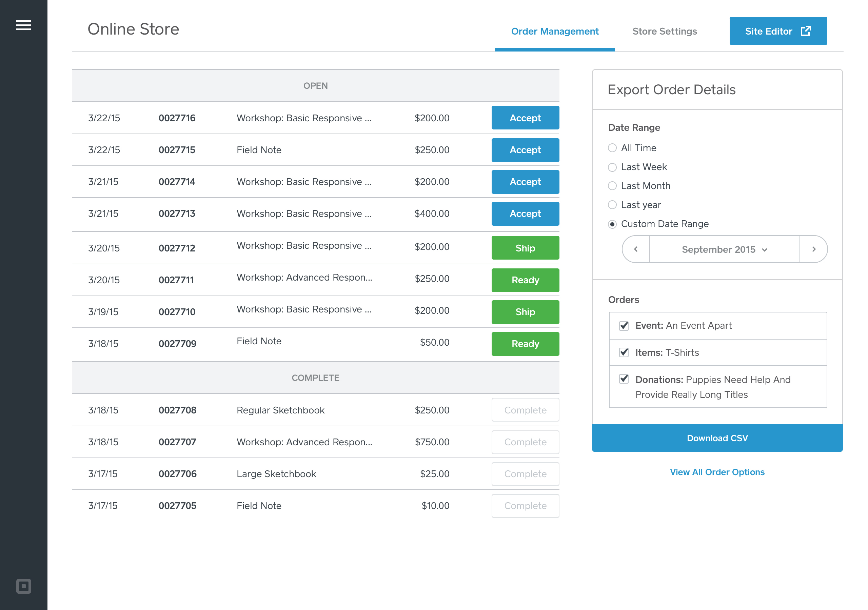This screenshot has height=610, width=868.
Task: Open View All Order Options link
Action: 717,472
